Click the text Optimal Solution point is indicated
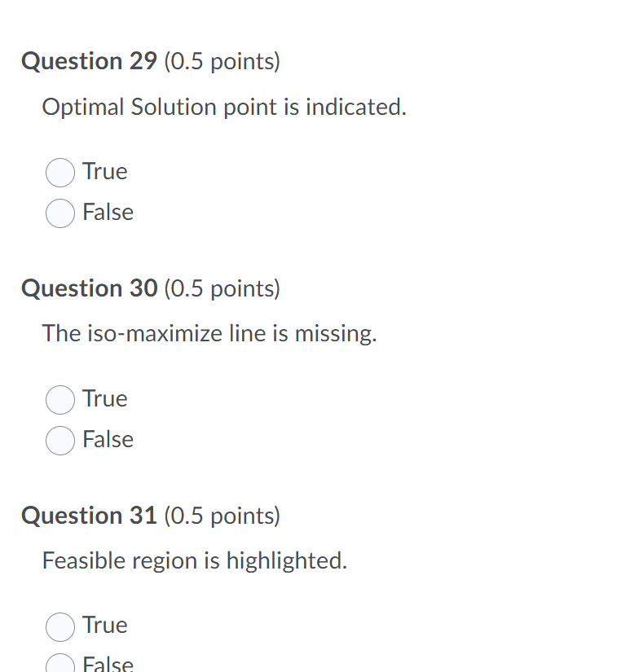Viewport: 630px width, 672px height. [x=224, y=107]
